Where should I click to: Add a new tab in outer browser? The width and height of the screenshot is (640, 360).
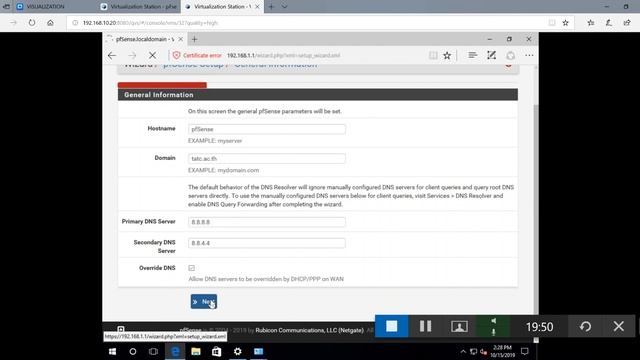[x=271, y=7]
